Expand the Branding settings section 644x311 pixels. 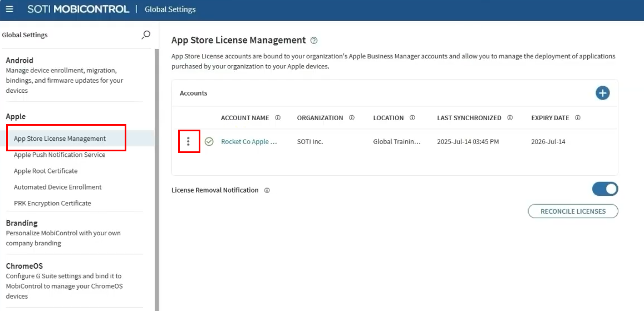coord(21,223)
